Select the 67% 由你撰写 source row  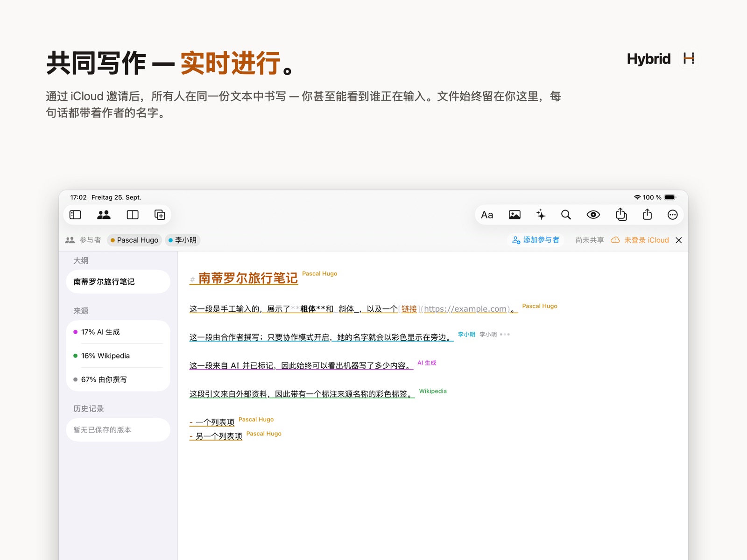coord(118,379)
